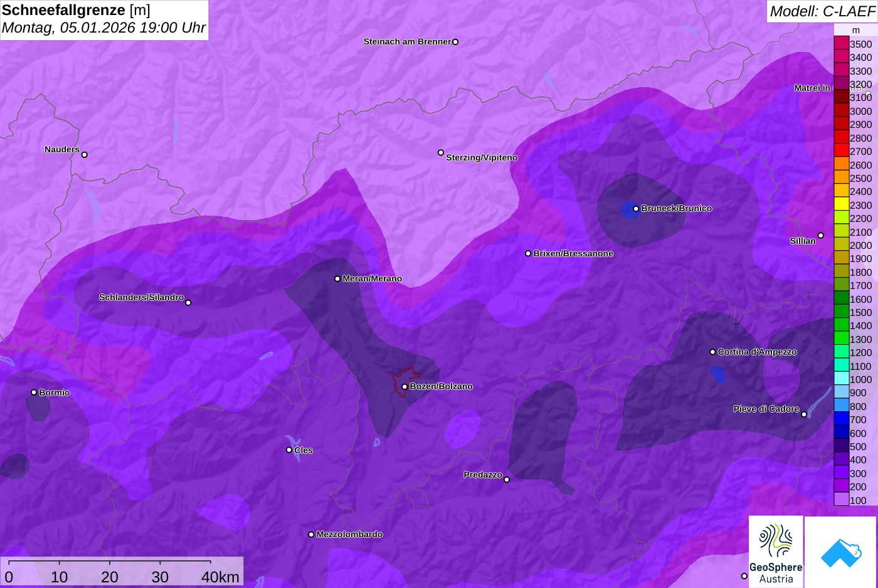Click the Pieve di Cadore marker dot
The width and height of the screenshot is (878, 588).
pos(804,414)
